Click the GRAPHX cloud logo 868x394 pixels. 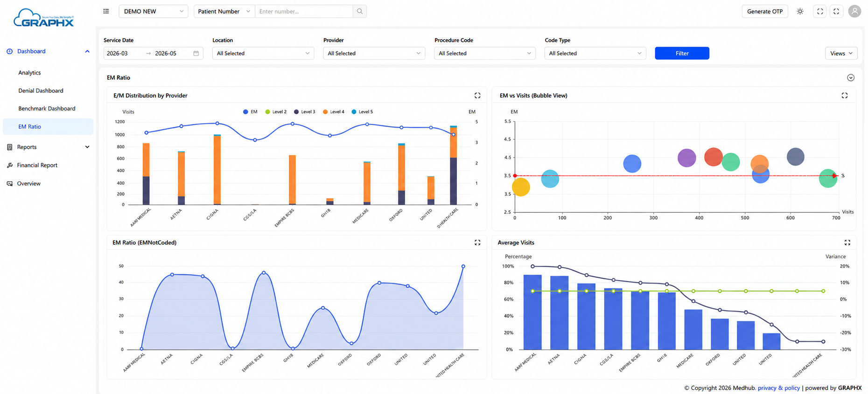(x=43, y=18)
